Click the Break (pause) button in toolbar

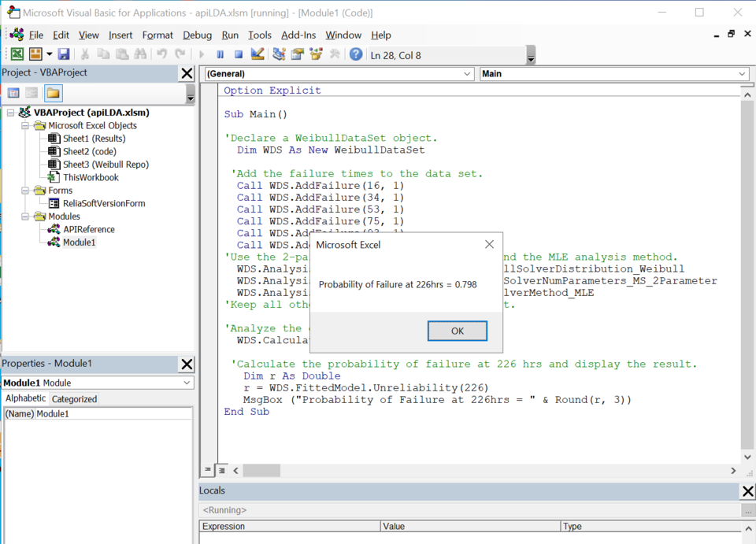tap(220, 54)
